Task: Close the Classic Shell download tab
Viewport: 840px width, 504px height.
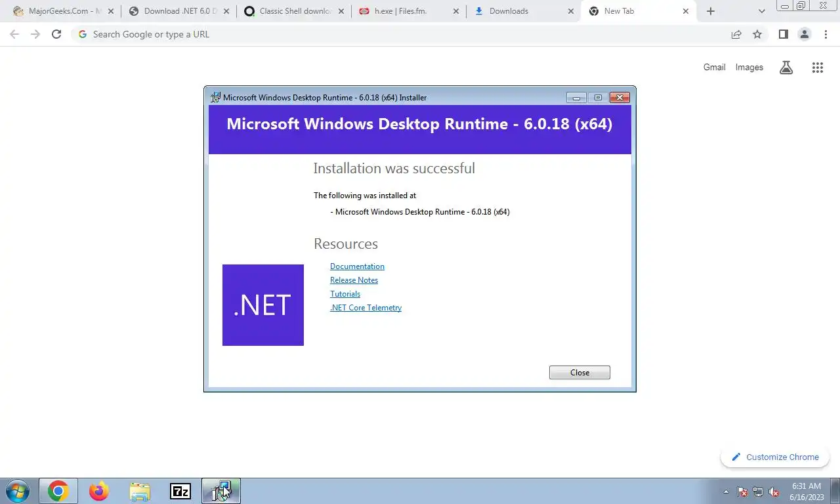Action: tap(341, 11)
